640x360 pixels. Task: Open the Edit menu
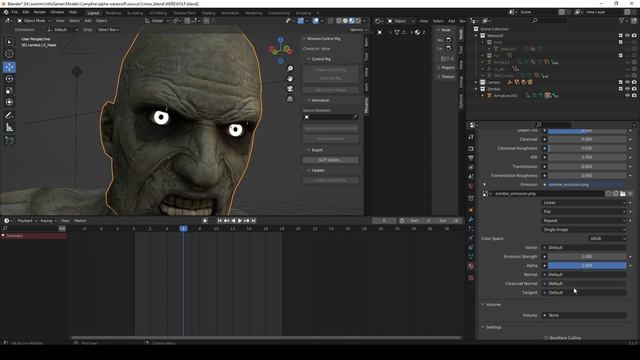tap(26, 12)
